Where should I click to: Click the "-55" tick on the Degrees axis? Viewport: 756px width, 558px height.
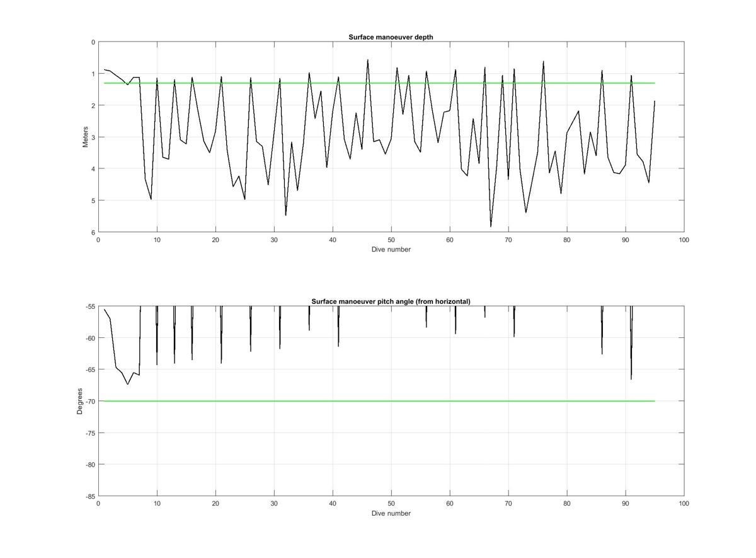(x=89, y=306)
